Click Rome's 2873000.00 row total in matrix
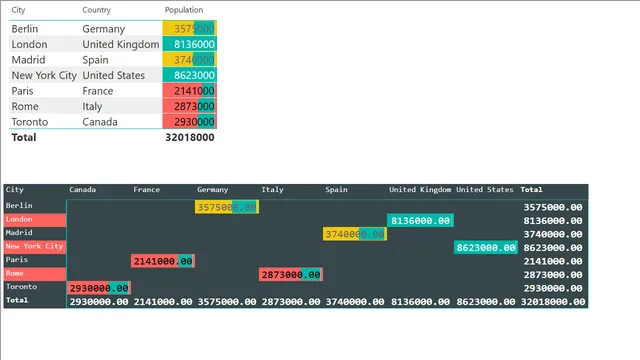This screenshot has width=640, height=360. 553,275
